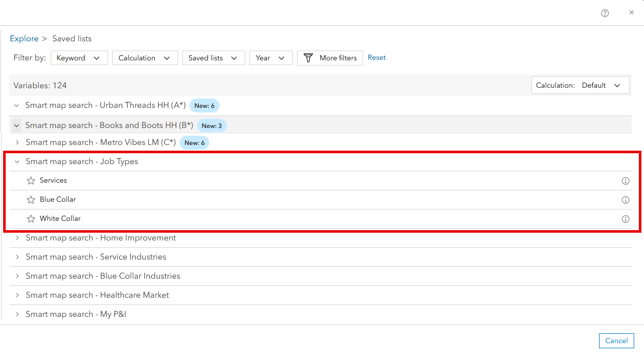644x355 pixels.
Task: Click the Reset link to clear filters
Action: pyautogui.click(x=376, y=58)
